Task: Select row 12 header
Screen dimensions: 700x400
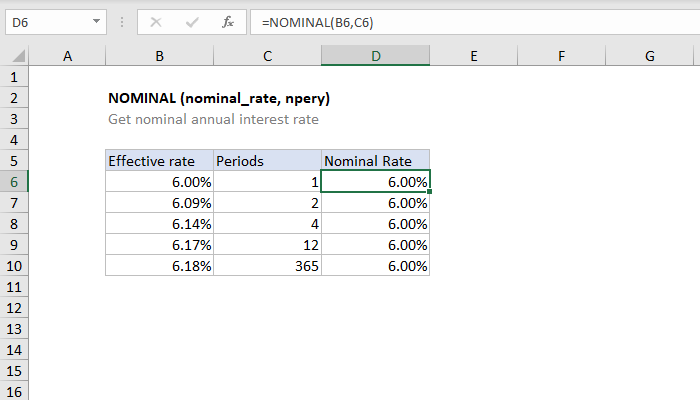Action: (14, 308)
